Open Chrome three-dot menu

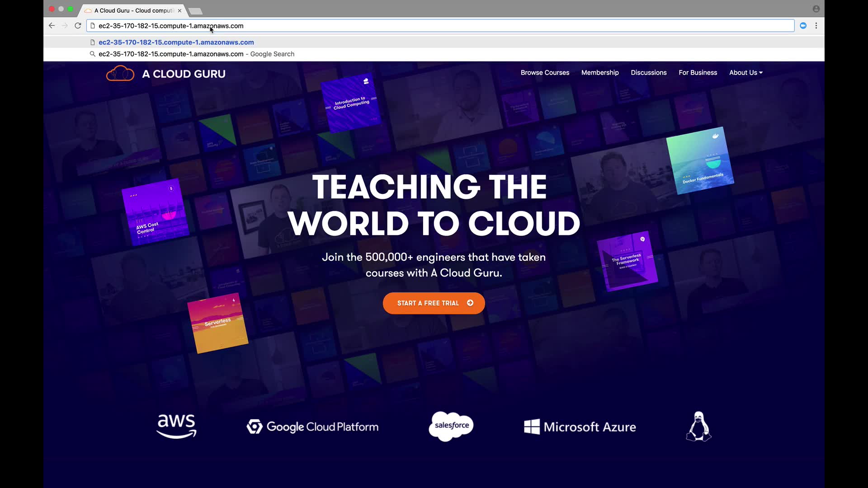[x=816, y=26]
